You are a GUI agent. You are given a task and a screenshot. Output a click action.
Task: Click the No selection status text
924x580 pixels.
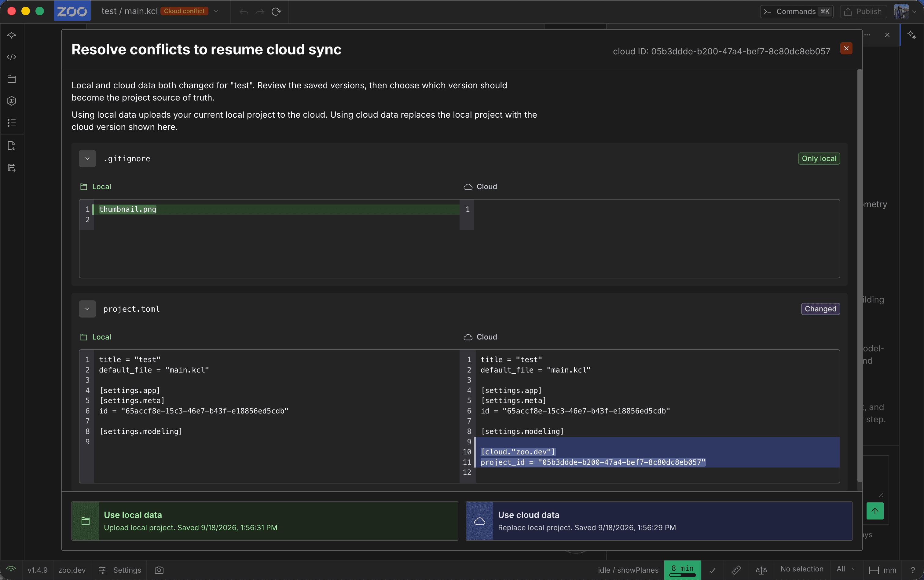[802, 569]
